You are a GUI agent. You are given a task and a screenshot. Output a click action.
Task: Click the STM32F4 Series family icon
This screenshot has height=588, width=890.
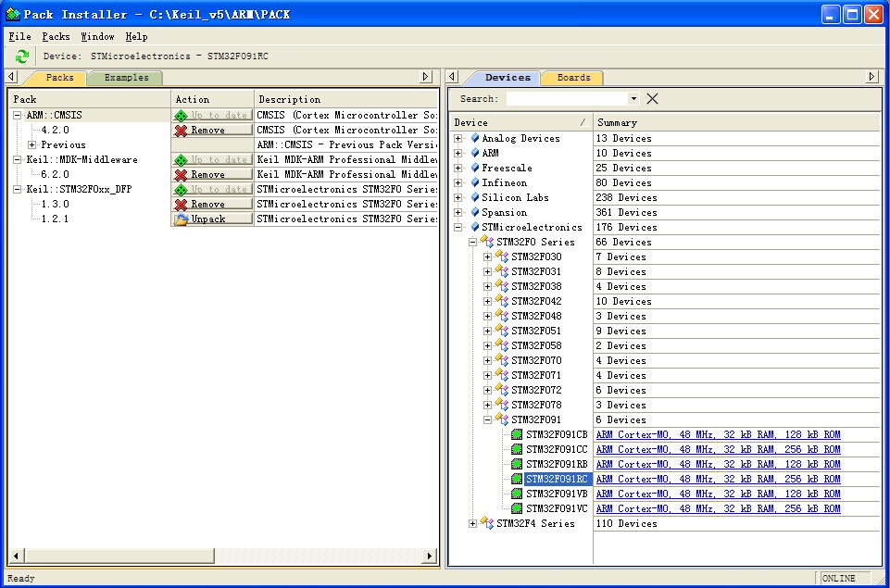point(487,523)
